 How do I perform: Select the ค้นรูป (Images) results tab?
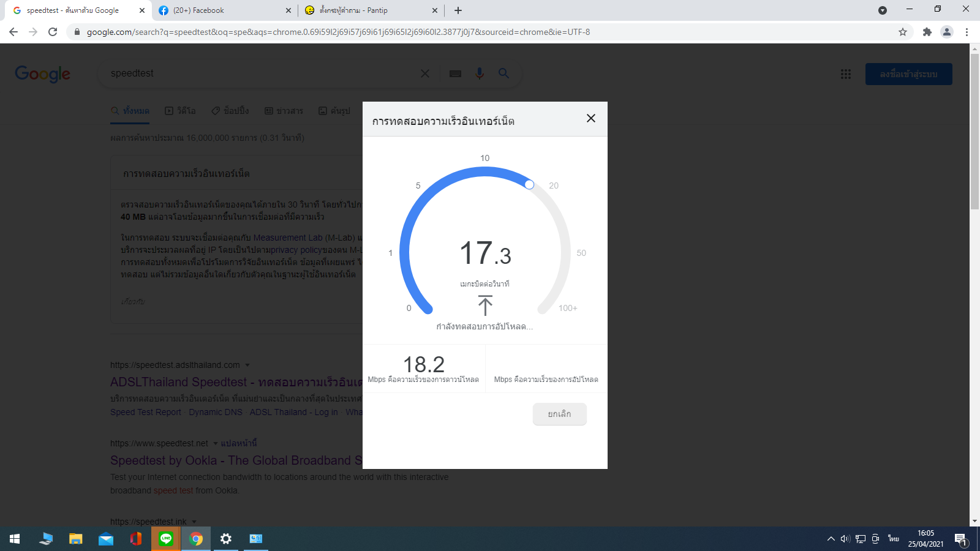pos(334,111)
